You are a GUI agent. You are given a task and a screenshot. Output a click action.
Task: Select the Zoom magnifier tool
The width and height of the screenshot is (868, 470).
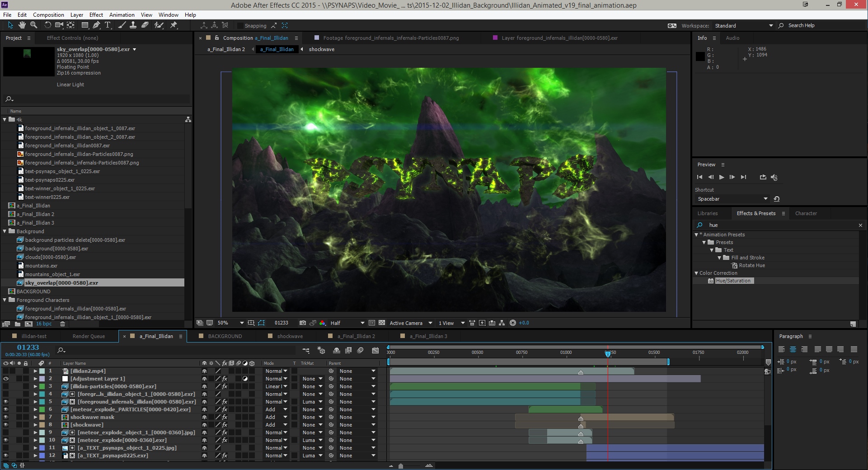pyautogui.click(x=33, y=25)
